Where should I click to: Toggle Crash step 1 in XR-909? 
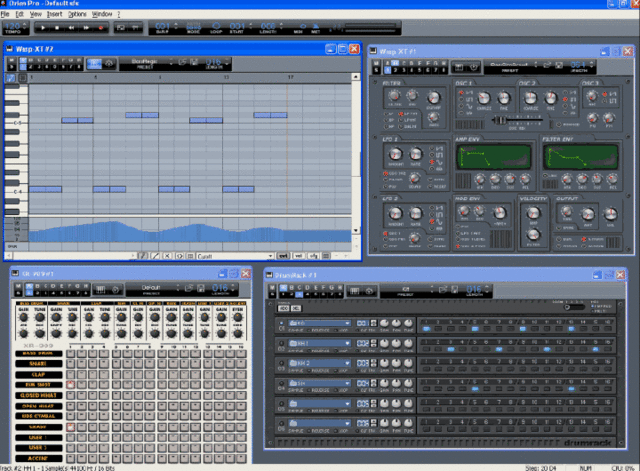(71, 427)
